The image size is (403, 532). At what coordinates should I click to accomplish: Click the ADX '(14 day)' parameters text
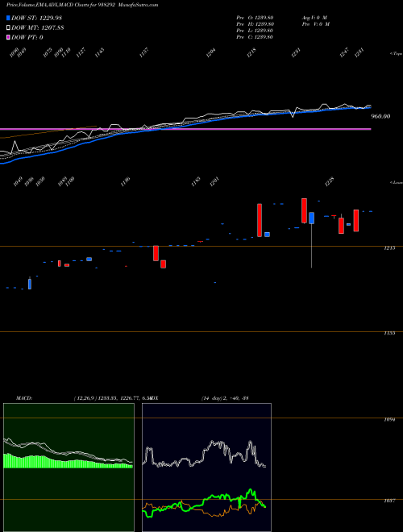pos(212,398)
